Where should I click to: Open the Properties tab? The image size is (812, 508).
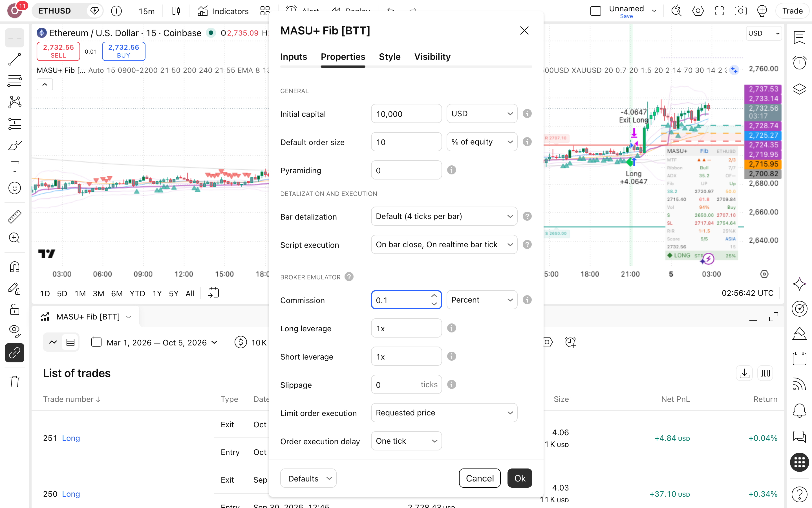(343, 57)
